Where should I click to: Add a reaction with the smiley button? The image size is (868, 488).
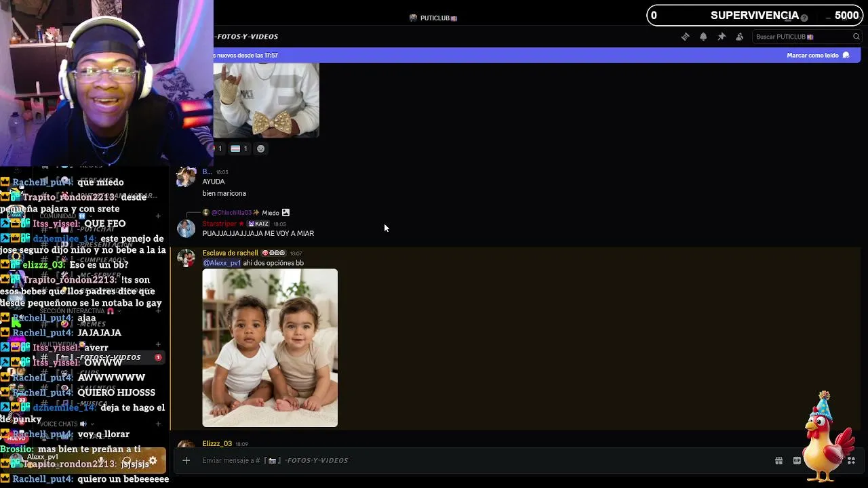click(260, 148)
